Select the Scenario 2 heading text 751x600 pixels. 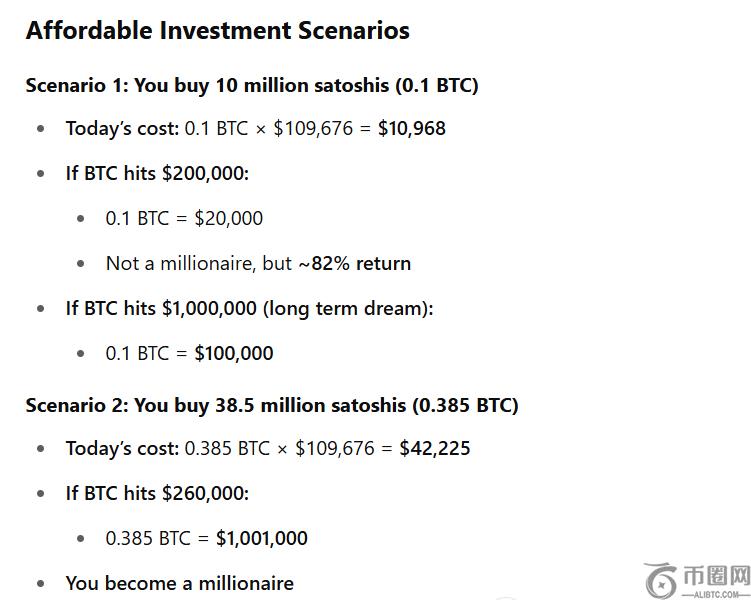tap(272, 405)
